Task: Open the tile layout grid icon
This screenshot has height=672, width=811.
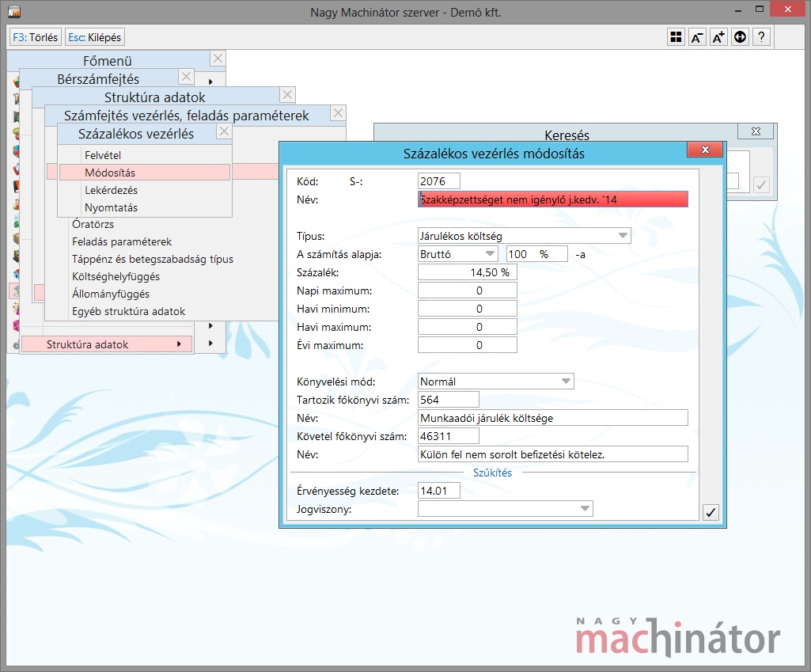Action: [676, 37]
